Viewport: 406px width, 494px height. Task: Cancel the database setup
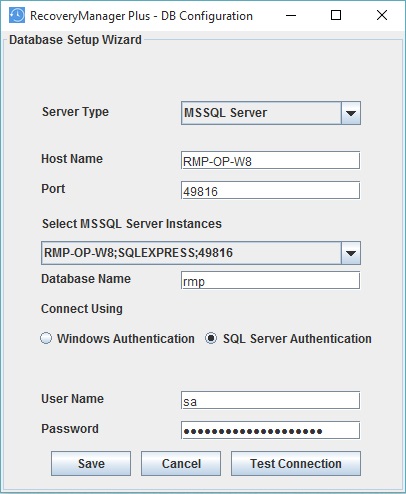click(181, 464)
